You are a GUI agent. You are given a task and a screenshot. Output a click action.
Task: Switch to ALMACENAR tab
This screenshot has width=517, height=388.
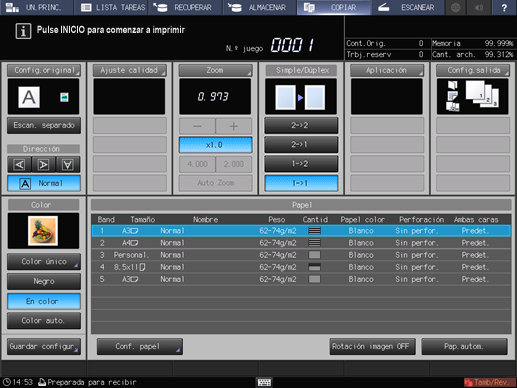click(x=259, y=7)
